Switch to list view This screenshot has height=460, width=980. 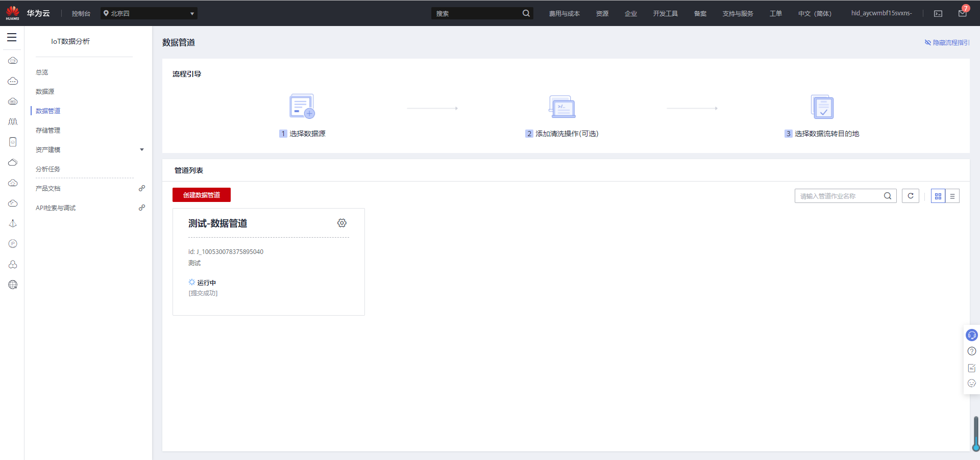pyautogui.click(x=952, y=196)
